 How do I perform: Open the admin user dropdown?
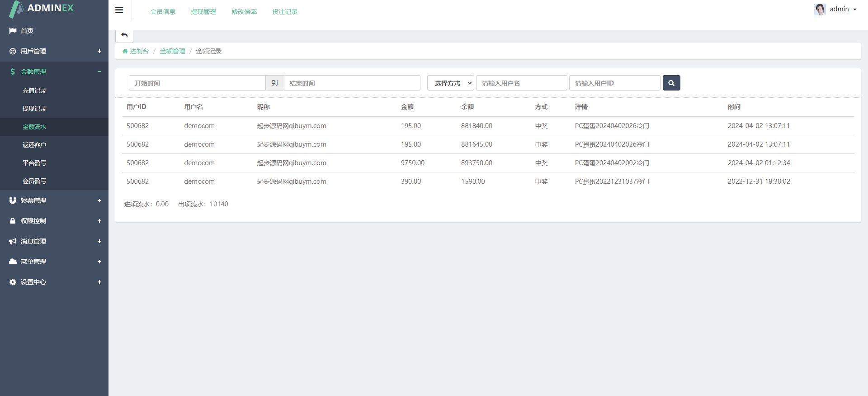point(843,9)
